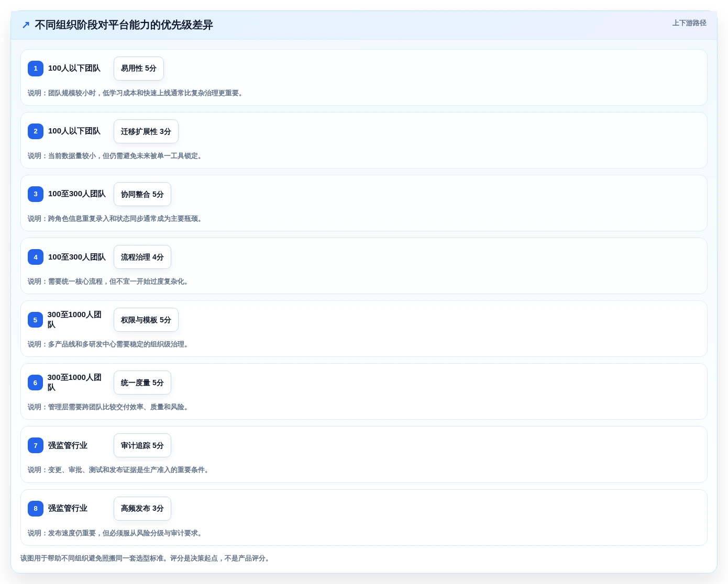The image size is (728, 584).
Task: Select the number 7 badge
Action: [36, 445]
